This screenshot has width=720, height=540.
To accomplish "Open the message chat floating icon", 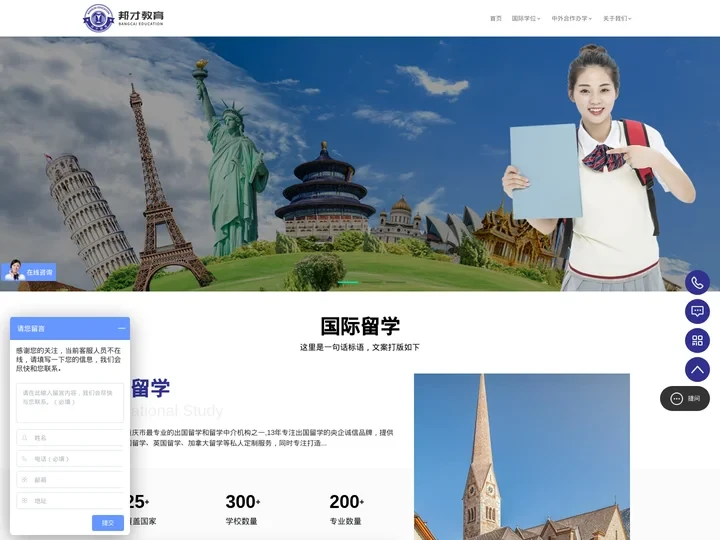I will coord(697,311).
